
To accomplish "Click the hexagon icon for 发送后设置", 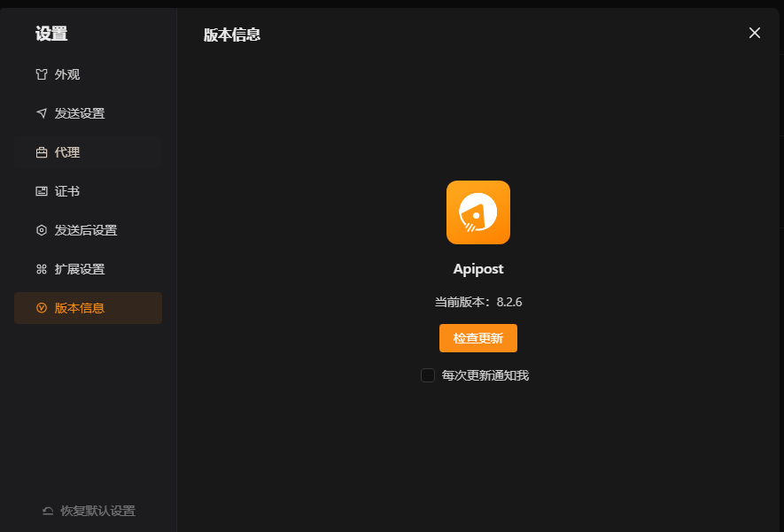I will 42,230.
